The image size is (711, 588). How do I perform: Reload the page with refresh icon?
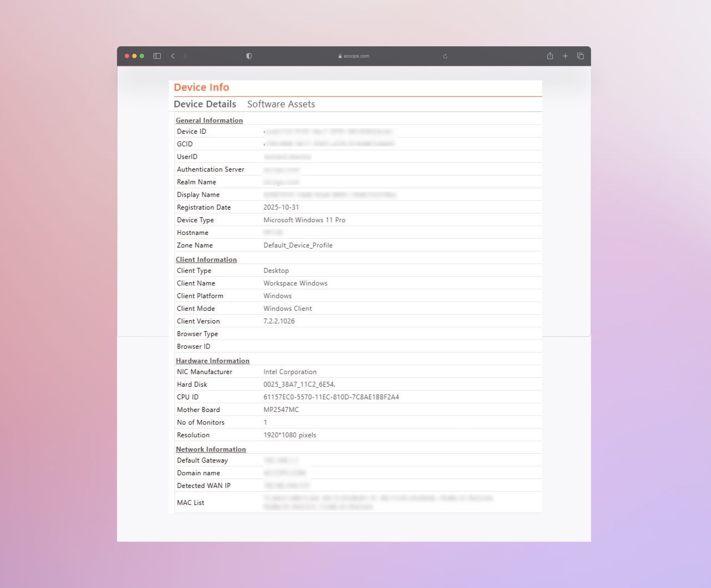click(445, 56)
